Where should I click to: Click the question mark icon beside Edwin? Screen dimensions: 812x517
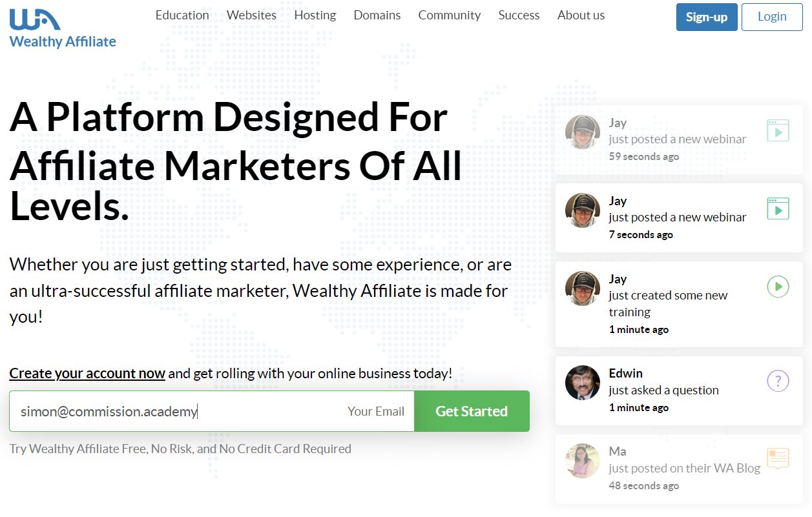pos(778,381)
